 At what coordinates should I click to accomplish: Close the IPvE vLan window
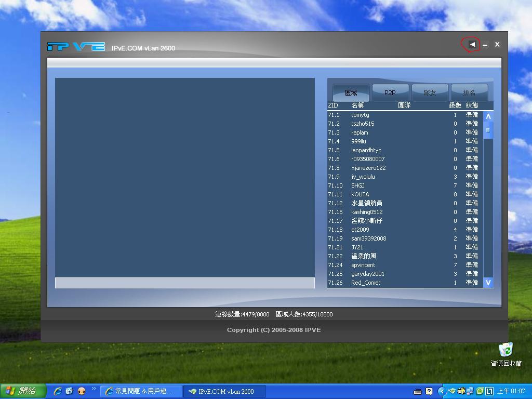(497, 45)
